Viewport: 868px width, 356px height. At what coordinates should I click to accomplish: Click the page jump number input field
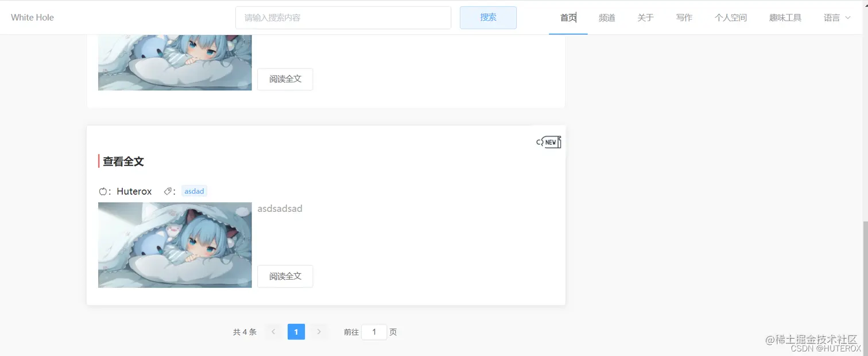click(x=374, y=332)
